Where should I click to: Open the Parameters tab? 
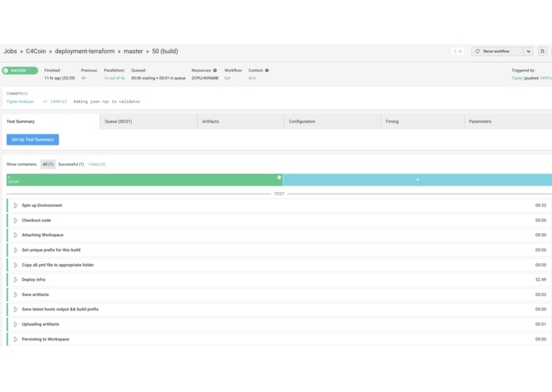coord(508,121)
